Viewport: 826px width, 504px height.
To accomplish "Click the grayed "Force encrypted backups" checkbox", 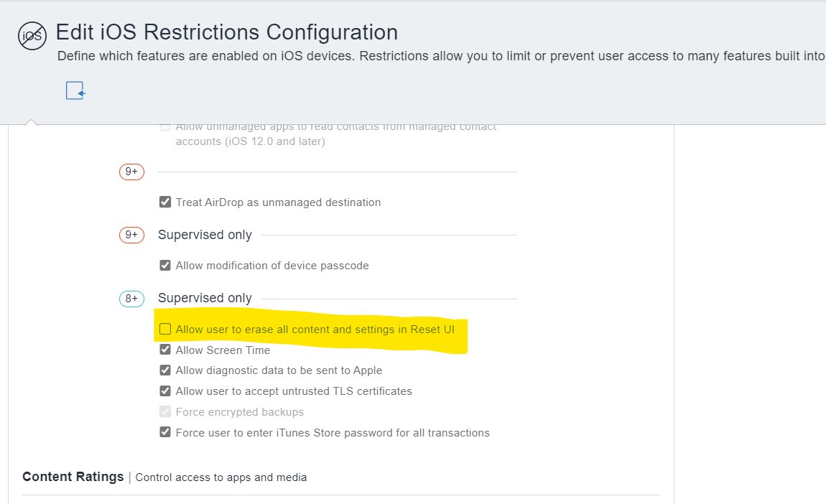I will [x=165, y=412].
